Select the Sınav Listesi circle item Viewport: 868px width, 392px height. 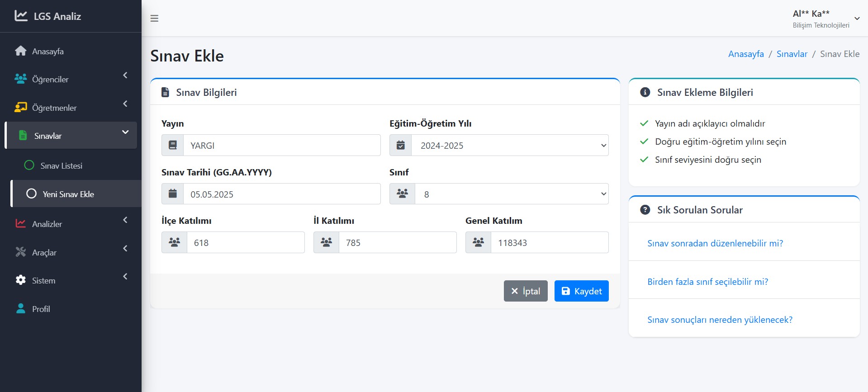(x=61, y=166)
